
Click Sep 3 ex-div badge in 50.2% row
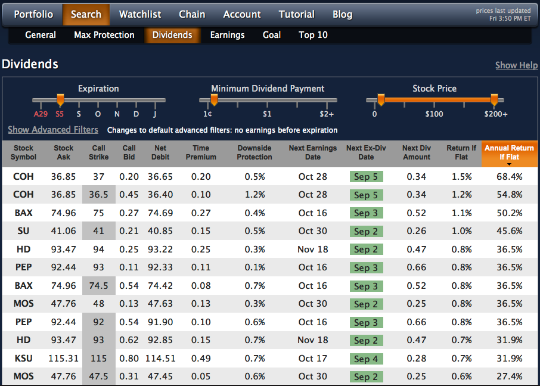point(366,213)
